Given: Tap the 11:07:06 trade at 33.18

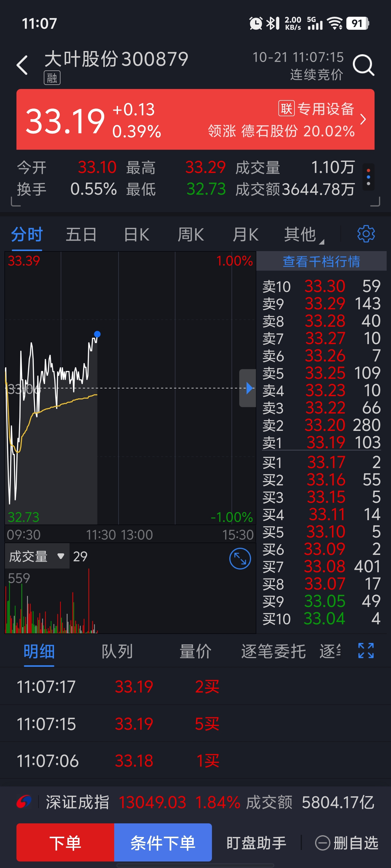Looking at the screenshot, I should click(x=195, y=760).
